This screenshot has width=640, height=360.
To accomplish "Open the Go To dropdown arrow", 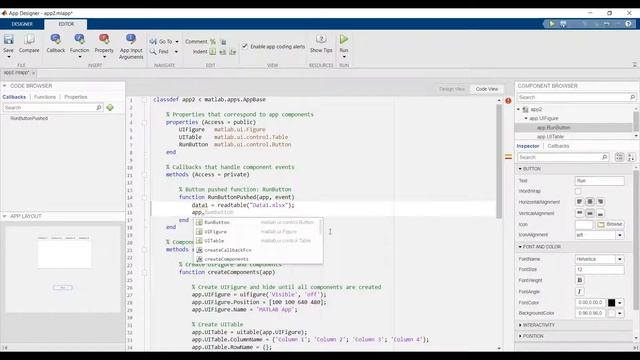I will point(177,42).
